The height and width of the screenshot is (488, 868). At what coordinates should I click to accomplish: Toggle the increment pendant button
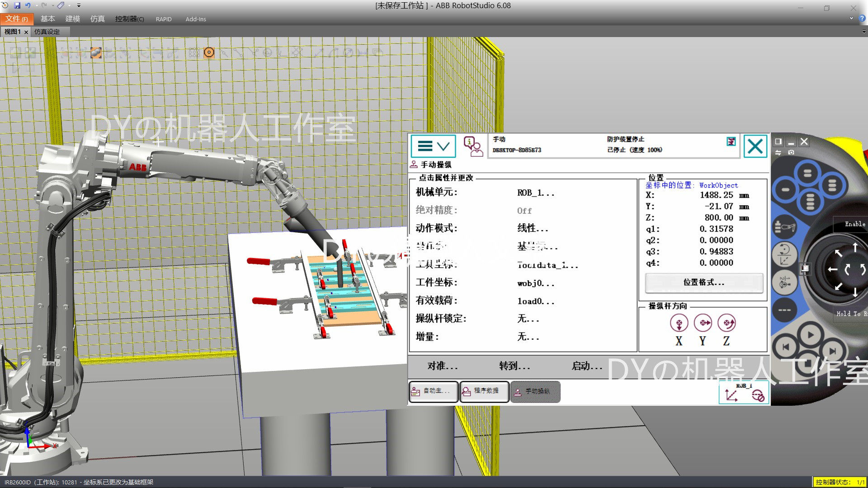[785, 310]
